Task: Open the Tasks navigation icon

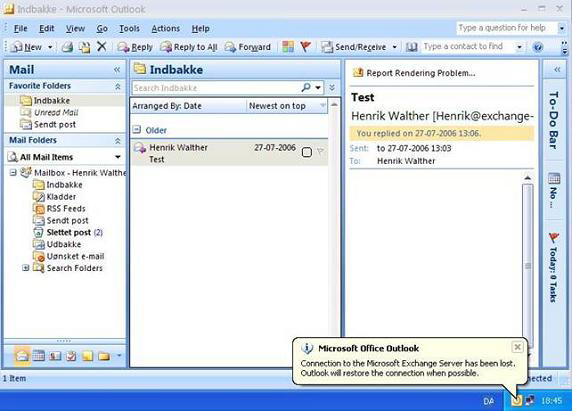Action: point(71,356)
